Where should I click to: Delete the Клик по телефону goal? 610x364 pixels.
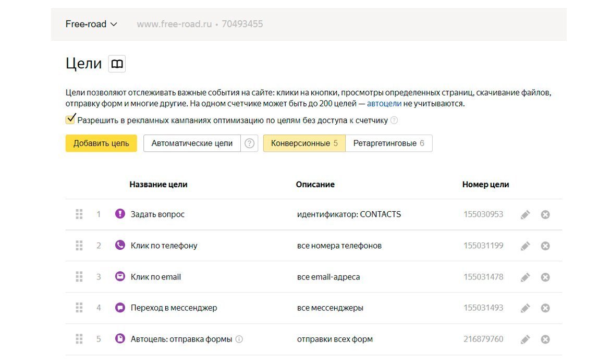point(545,246)
